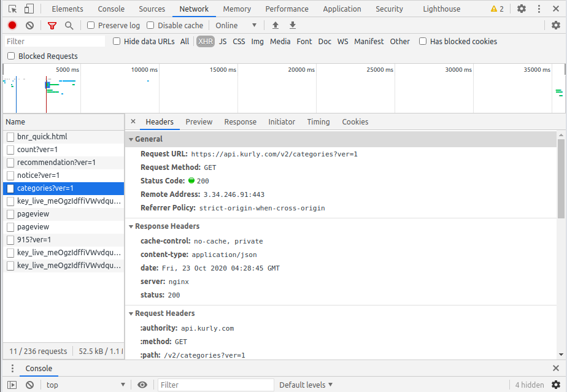Open the Memory panel tab
This screenshot has height=392, width=567.
pyautogui.click(x=237, y=9)
